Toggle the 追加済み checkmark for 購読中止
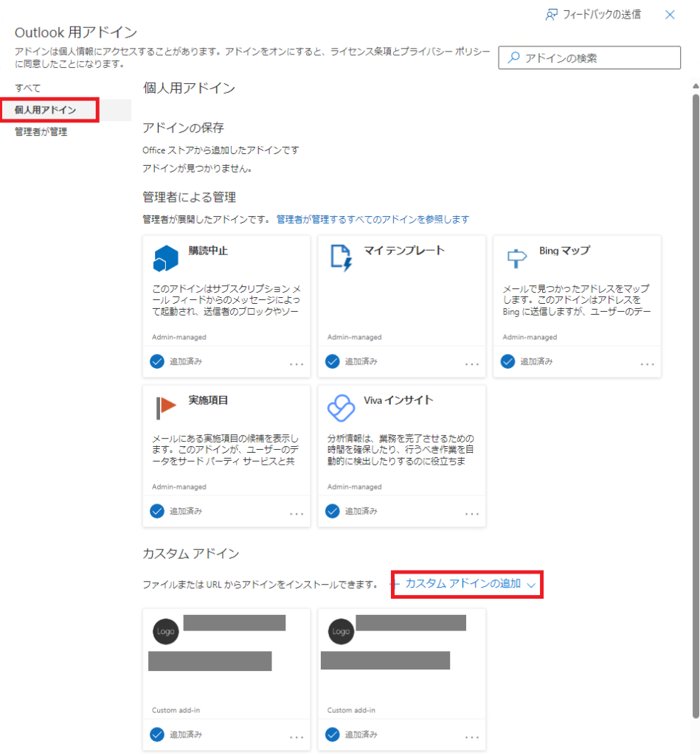This screenshot has width=700, height=755. coord(156,361)
